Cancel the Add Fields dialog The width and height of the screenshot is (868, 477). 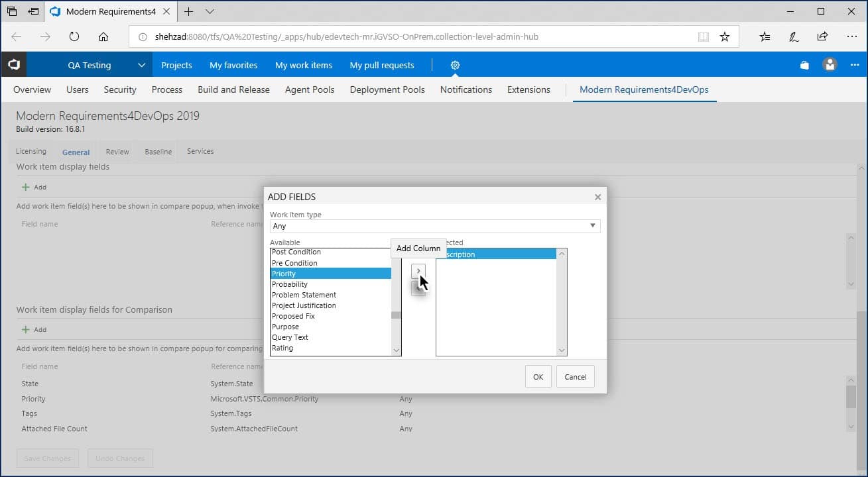click(x=575, y=376)
